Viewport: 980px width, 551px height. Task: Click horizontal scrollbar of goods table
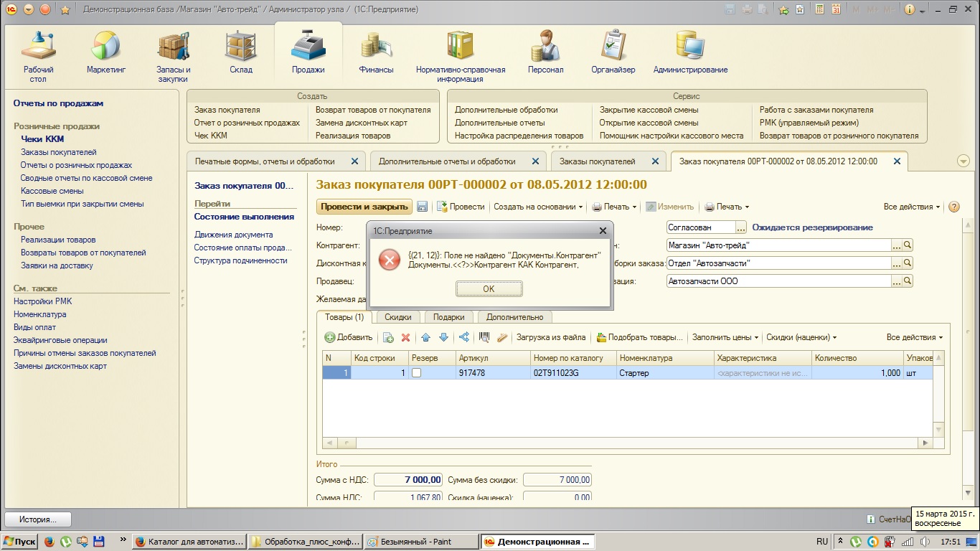click(x=628, y=443)
